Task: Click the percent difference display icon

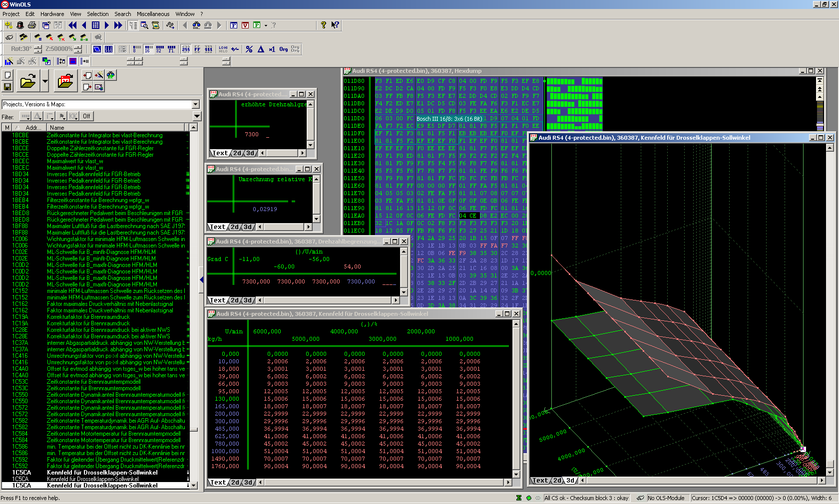Action: 249,49
